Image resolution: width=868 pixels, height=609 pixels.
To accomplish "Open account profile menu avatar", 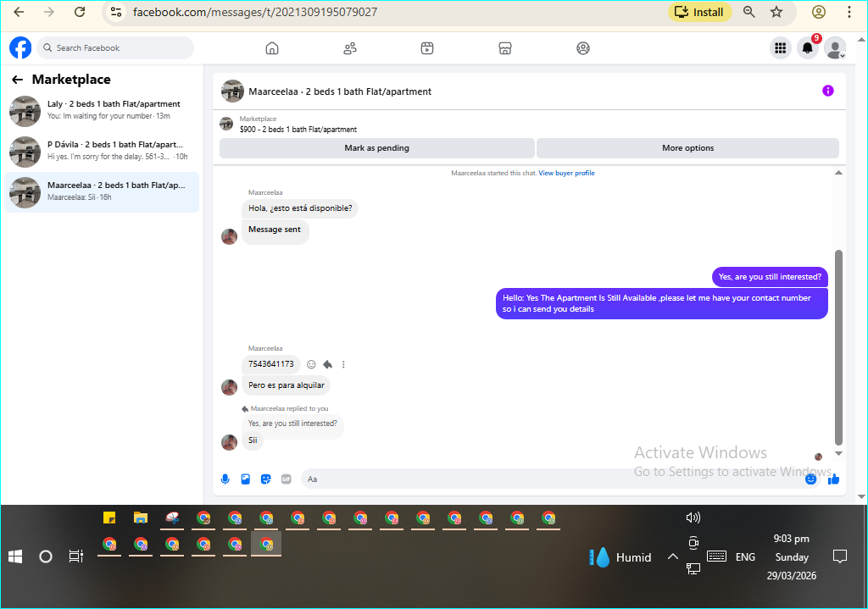I will 835,48.
